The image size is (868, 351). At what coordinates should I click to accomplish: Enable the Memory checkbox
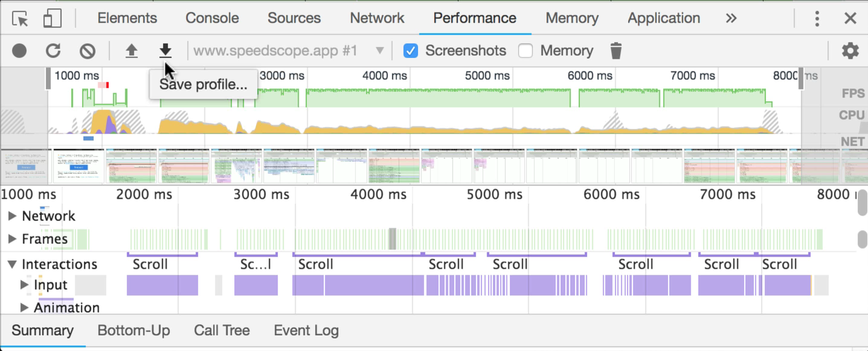coord(526,51)
